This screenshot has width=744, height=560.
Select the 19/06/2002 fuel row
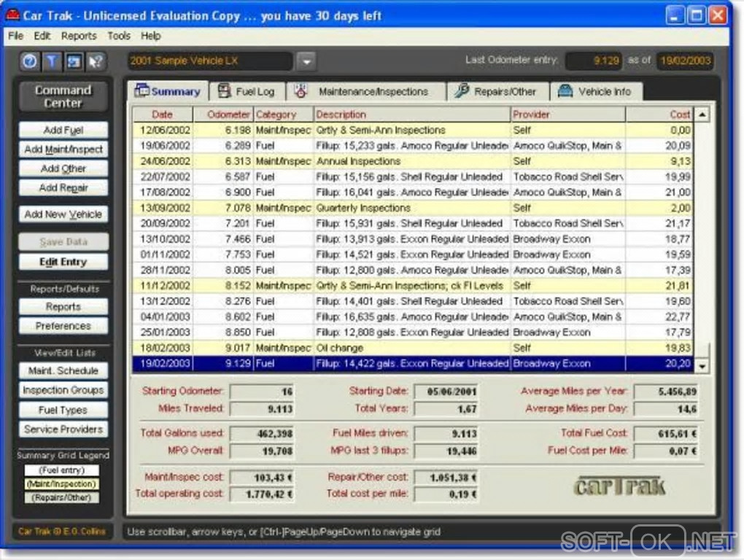point(413,146)
